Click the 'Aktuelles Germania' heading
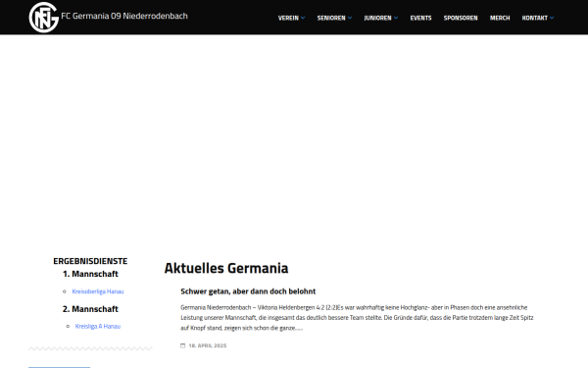588x368 pixels. (x=226, y=268)
